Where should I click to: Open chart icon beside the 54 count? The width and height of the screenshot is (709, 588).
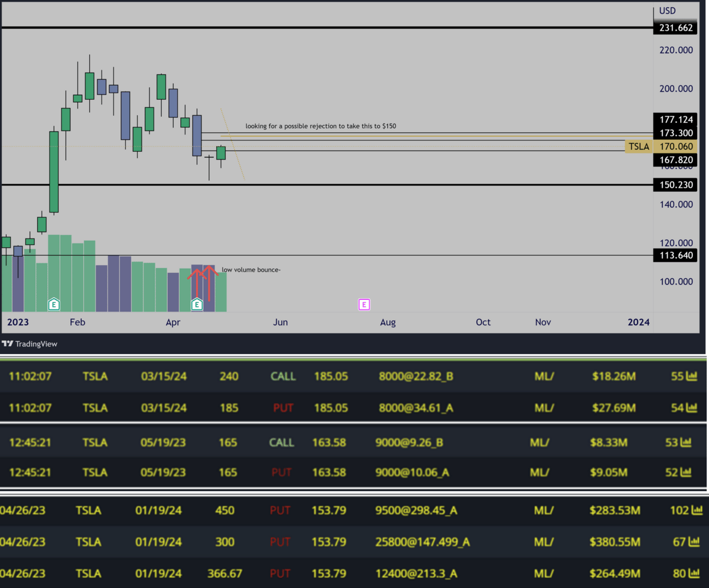coord(691,408)
